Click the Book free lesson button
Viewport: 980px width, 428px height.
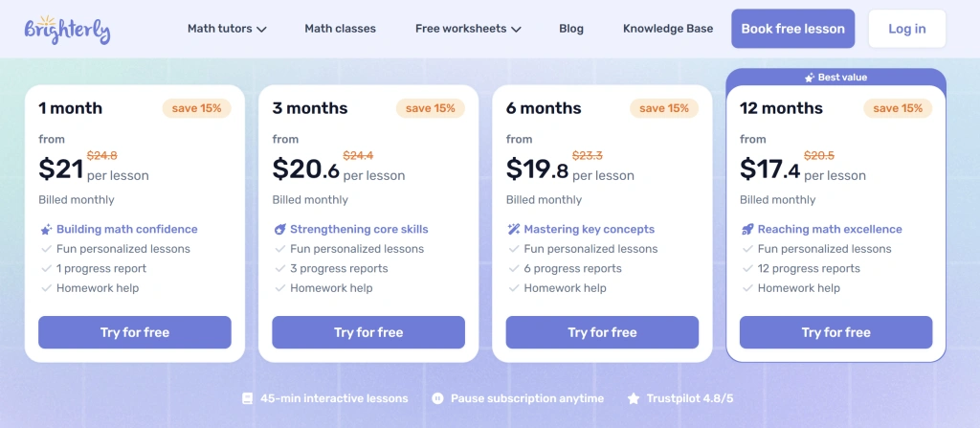pyautogui.click(x=792, y=29)
